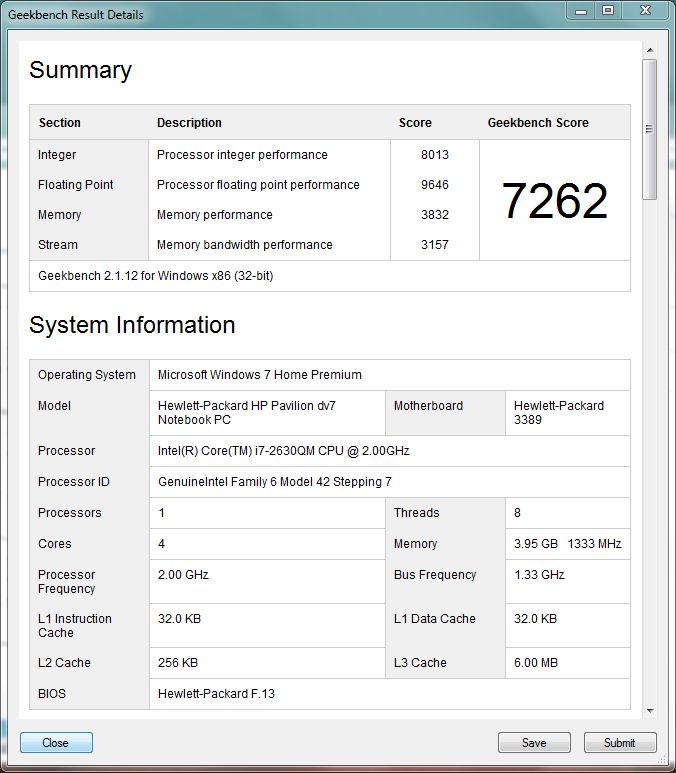Click the 'L1 Data Cache' label
The image size is (676, 773).
coord(435,619)
